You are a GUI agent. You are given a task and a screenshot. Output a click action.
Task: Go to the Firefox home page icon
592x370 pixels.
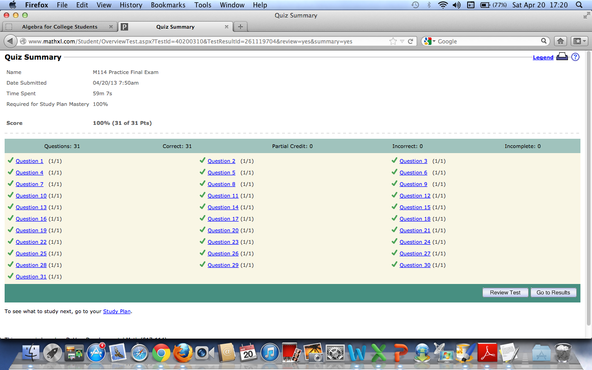(x=560, y=41)
